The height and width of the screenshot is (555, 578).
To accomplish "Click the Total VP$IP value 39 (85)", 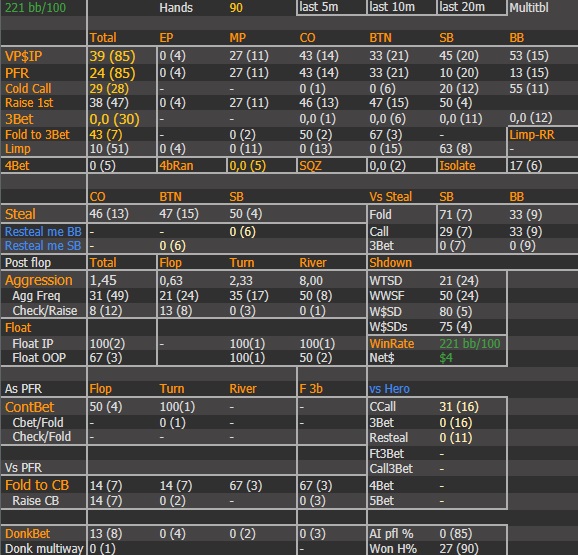I will tap(112, 56).
